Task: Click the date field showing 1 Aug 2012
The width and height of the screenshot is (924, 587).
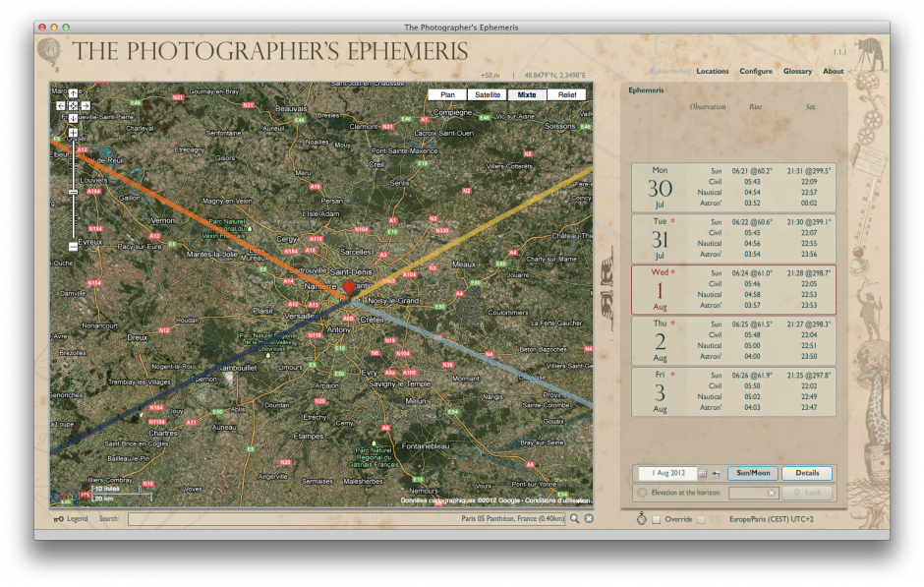Action: pos(668,473)
